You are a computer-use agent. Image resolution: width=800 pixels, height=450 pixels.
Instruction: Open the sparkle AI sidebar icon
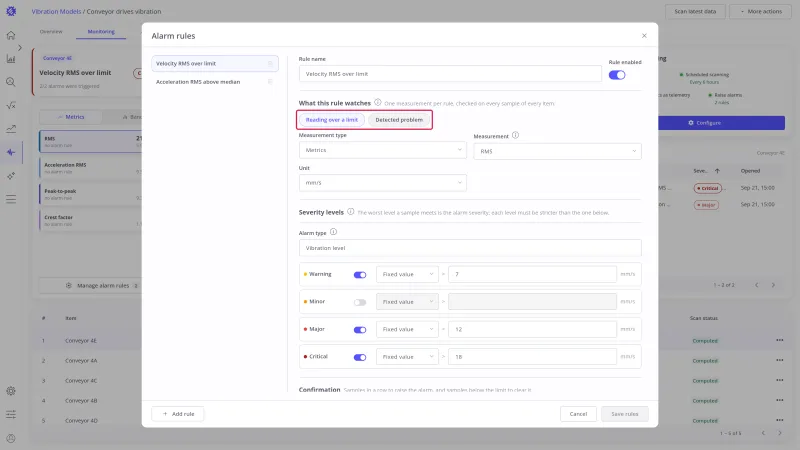11,176
